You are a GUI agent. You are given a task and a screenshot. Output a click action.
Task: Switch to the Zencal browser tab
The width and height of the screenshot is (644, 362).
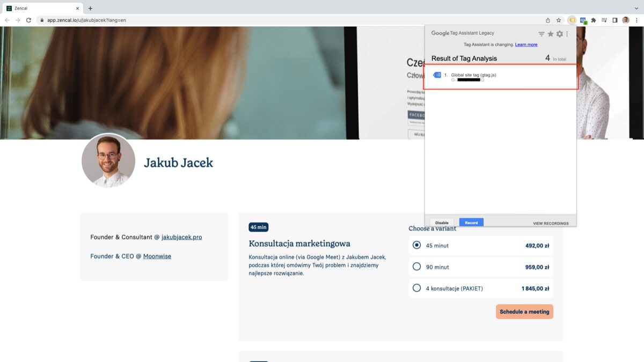(40, 9)
